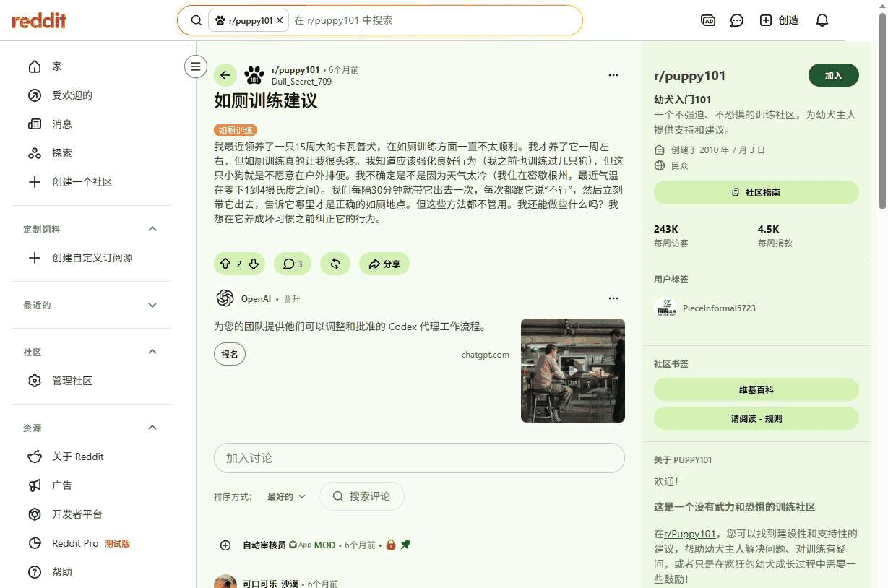Expand the 自动审核员 comment
The image size is (888, 588).
point(225,545)
